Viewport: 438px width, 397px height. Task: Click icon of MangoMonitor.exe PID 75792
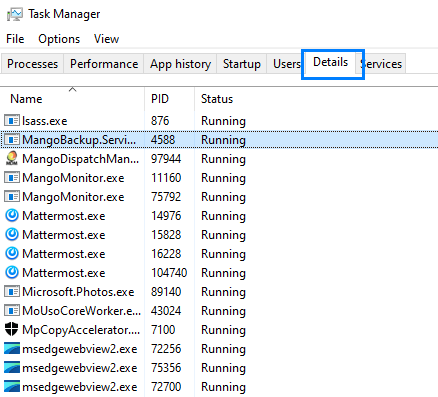(x=12, y=196)
